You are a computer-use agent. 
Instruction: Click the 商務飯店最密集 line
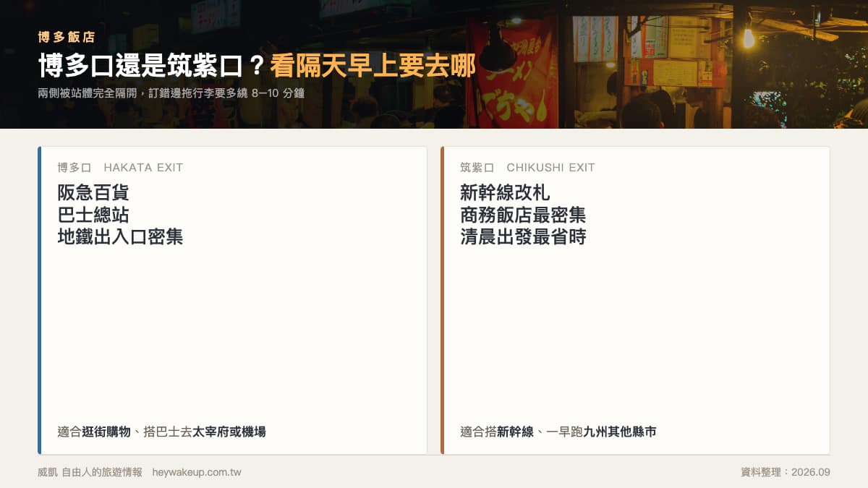tap(523, 215)
